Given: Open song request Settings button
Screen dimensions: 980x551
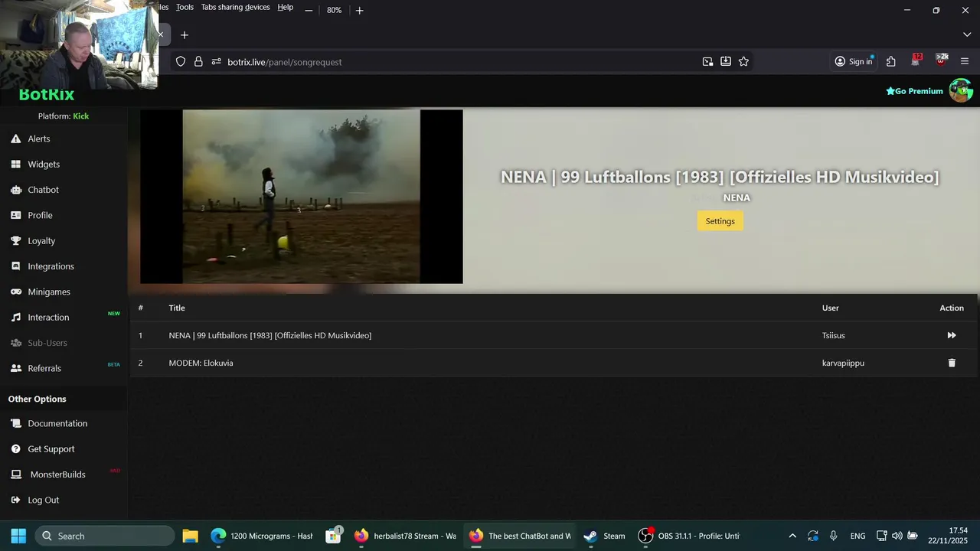Looking at the screenshot, I should [720, 221].
